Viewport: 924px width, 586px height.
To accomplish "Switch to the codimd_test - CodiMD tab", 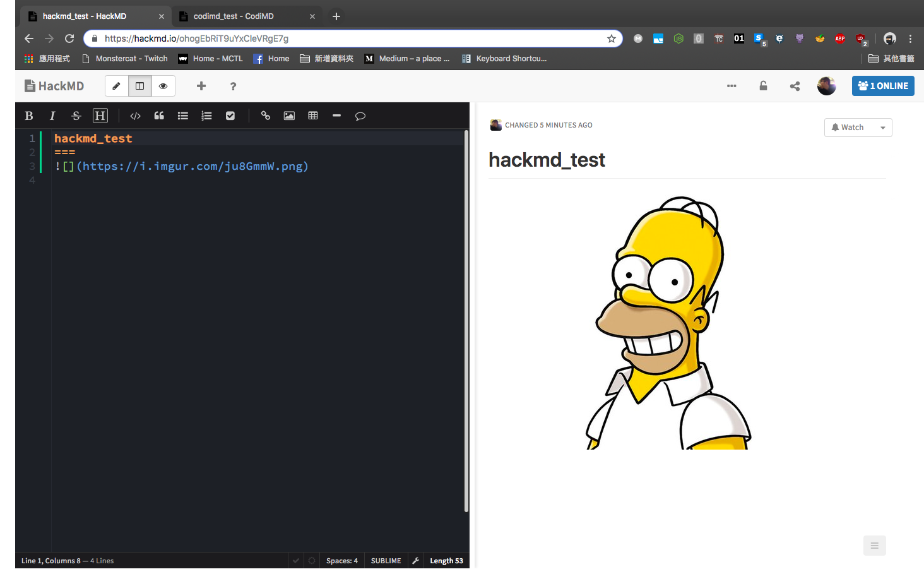I will click(x=246, y=16).
